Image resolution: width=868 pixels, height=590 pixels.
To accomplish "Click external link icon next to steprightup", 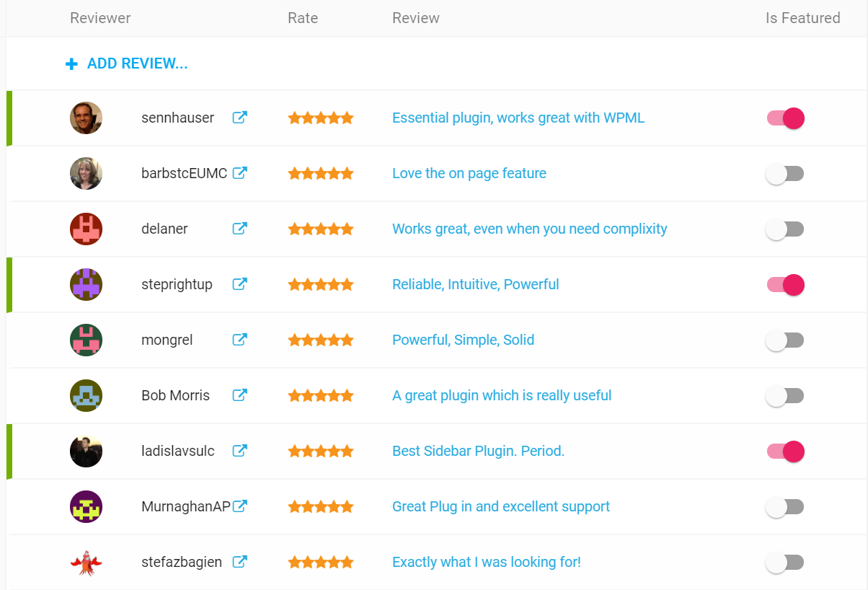I will pyautogui.click(x=240, y=284).
